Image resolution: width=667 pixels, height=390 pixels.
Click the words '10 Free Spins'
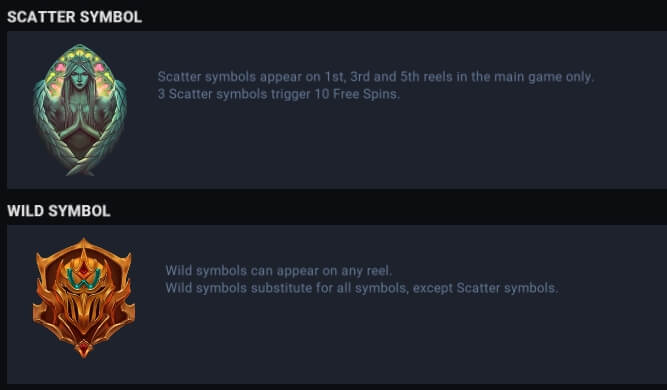(x=356, y=94)
